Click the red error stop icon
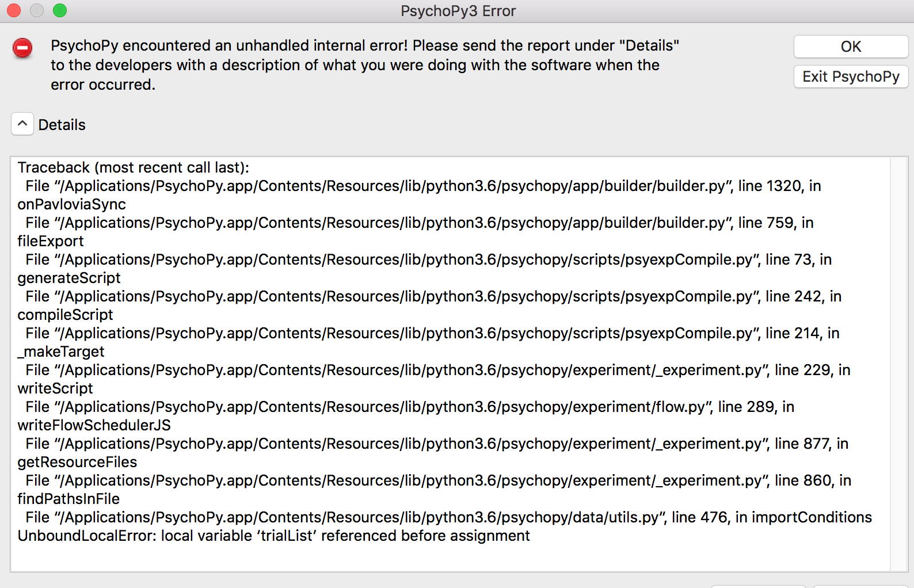 click(22, 48)
